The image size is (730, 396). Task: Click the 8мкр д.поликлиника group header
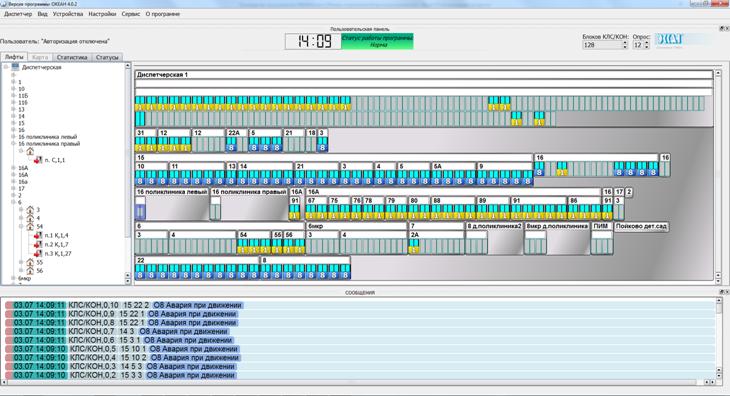coord(557,226)
